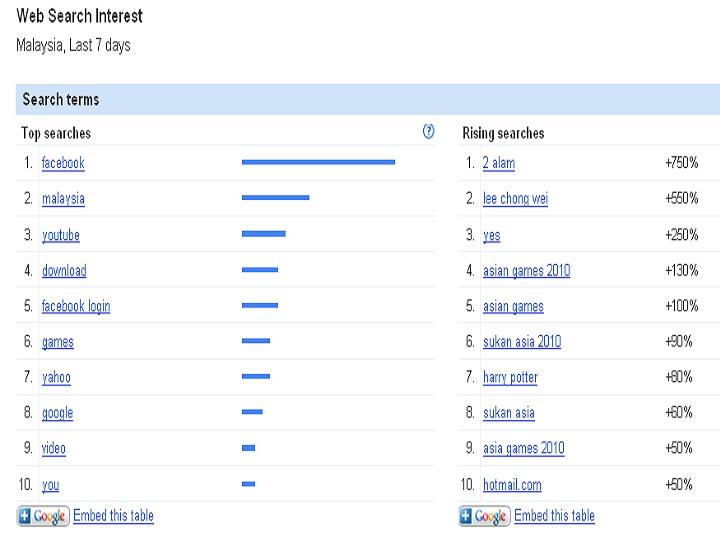This screenshot has width=720, height=540.
Task: Click the sukan asia 2010 link
Action: [x=522, y=341]
